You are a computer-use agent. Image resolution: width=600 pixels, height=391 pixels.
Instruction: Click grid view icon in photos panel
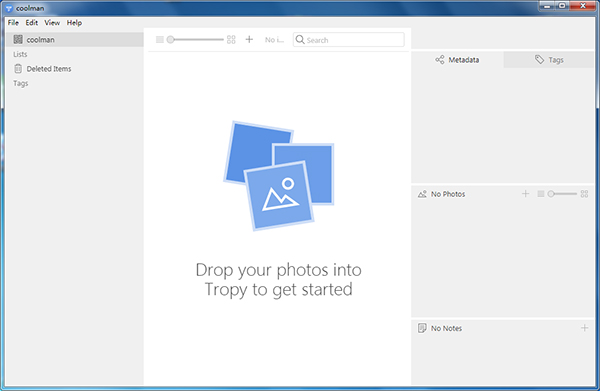point(584,194)
